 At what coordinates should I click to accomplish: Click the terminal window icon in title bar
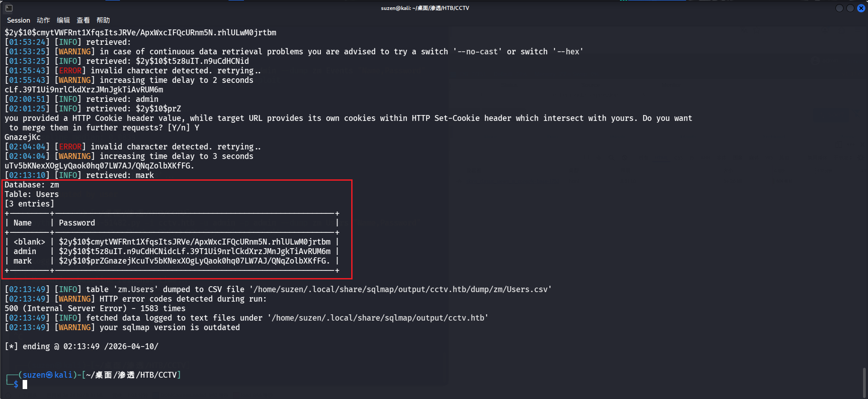pos(9,8)
